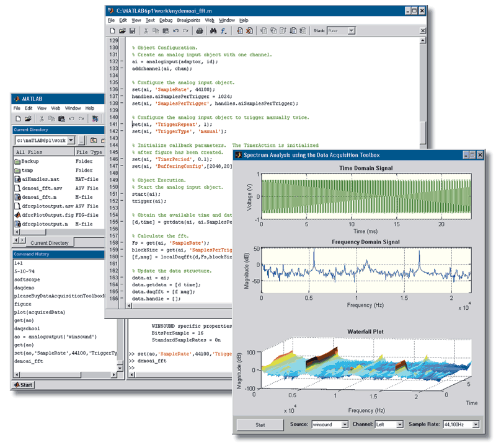Click the new file icon in the editor toolbar
Viewport: 496px width, 448px height.
coord(112,30)
